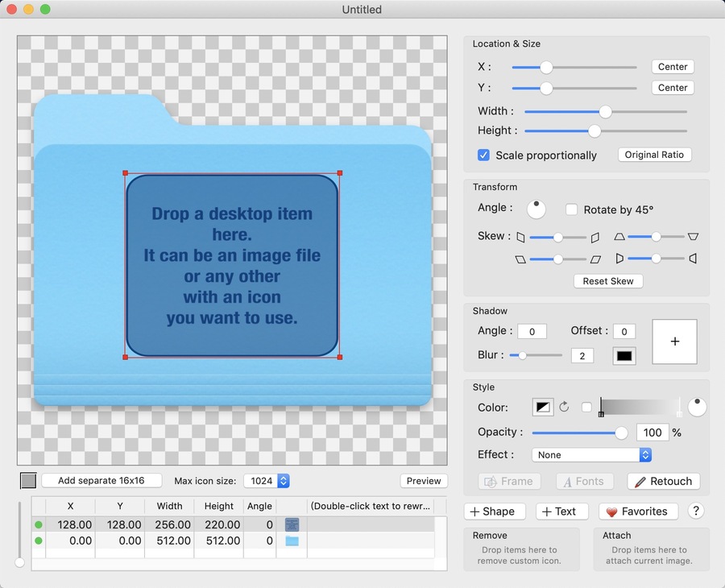
Task: Open the help question mark button
Action: [696, 511]
